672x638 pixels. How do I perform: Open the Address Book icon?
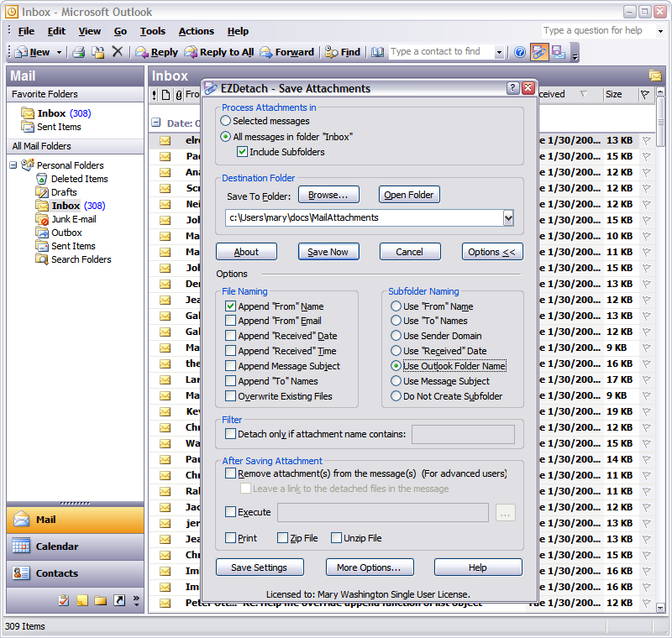377,52
